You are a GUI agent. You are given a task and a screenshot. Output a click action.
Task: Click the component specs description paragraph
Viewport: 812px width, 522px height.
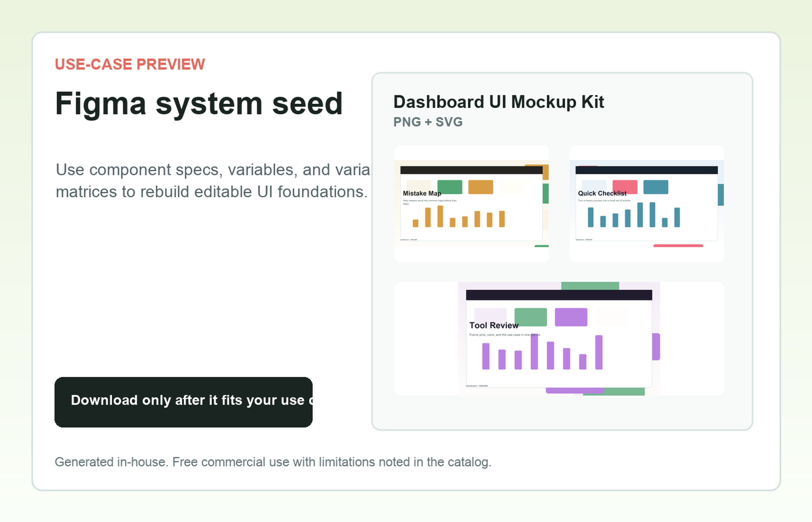tap(213, 181)
